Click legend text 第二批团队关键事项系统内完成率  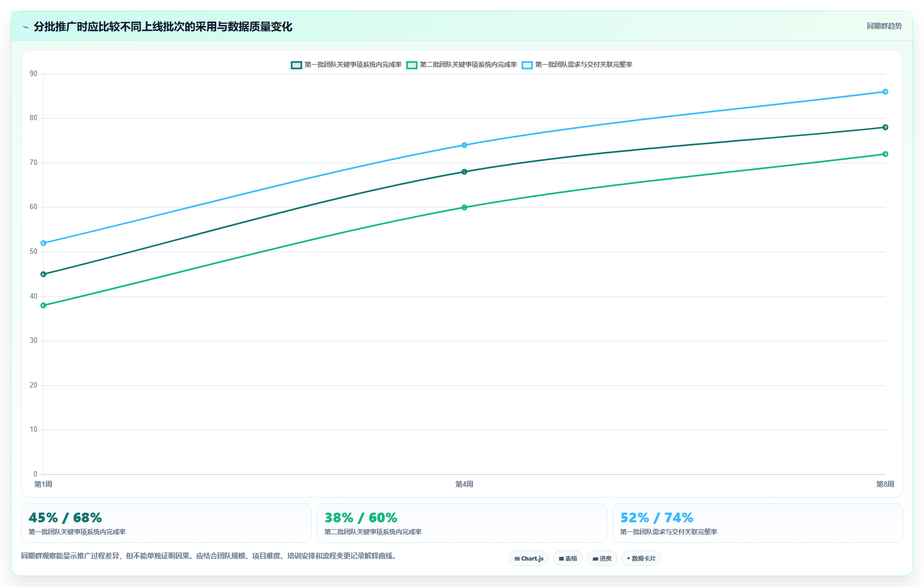[x=468, y=65]
